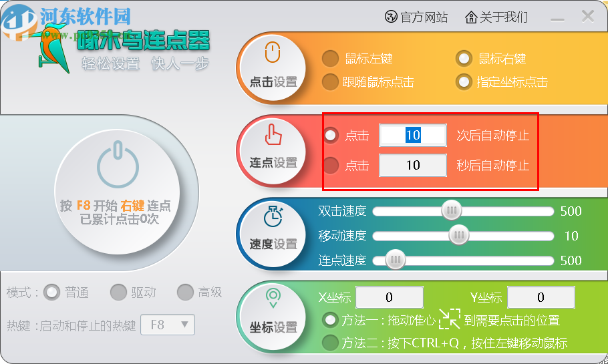Click the 移动速度 value 10
The width and height of the screenshot is (608, 364).
pyautogui.click(x=571, y=236)
